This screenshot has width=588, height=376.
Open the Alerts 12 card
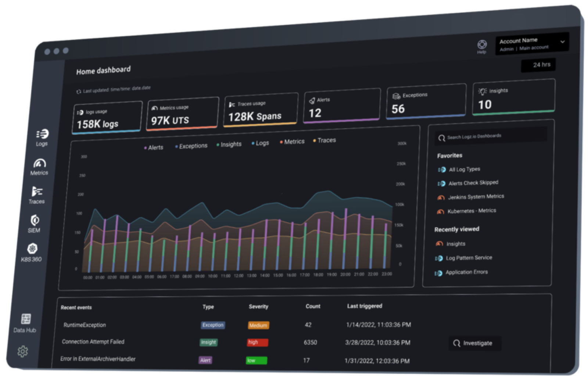click(342, 105)
